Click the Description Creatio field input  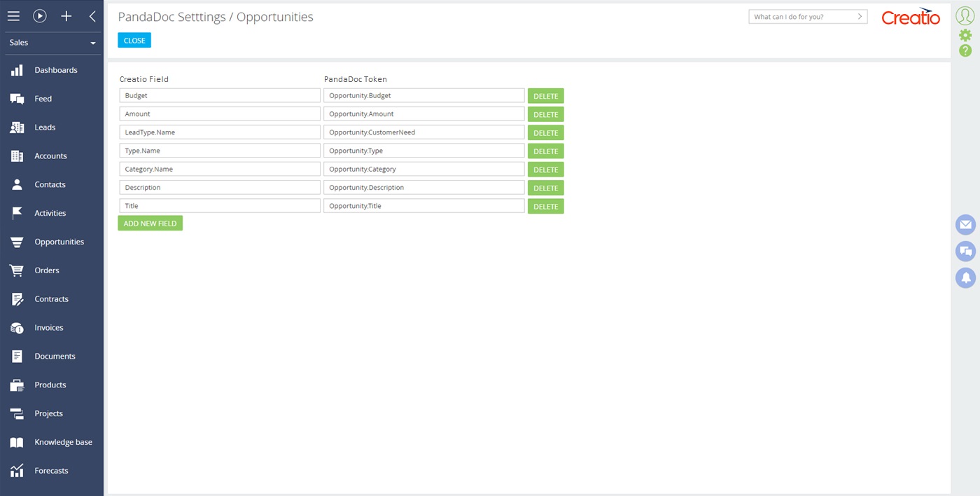tap(220, 188)
